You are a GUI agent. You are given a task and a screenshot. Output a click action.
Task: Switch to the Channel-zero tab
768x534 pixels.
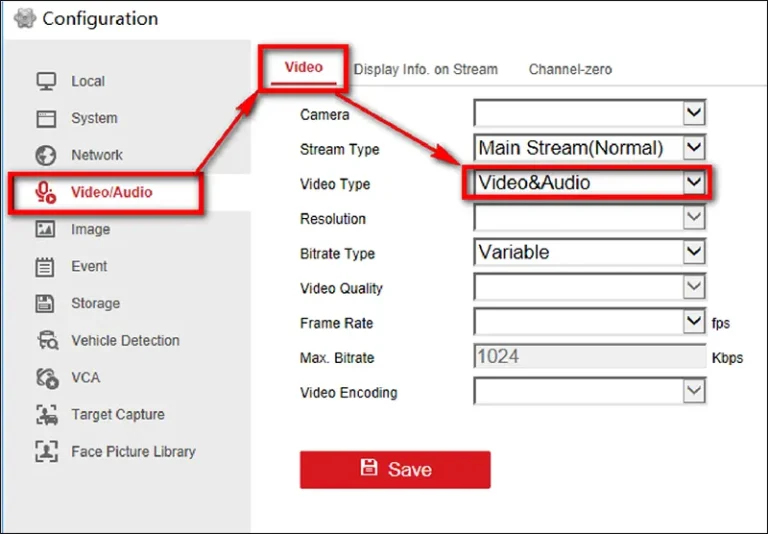570,69
